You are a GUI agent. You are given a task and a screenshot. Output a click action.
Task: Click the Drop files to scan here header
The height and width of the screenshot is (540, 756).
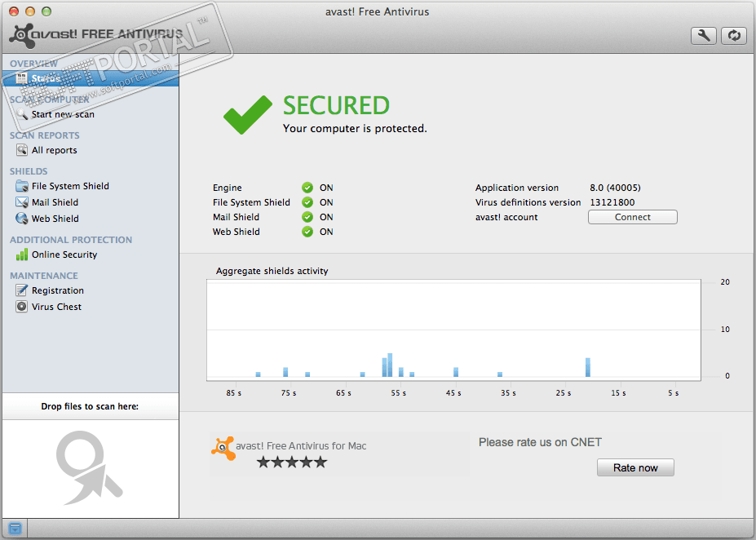pyautogui.click(x=90, y=406)
